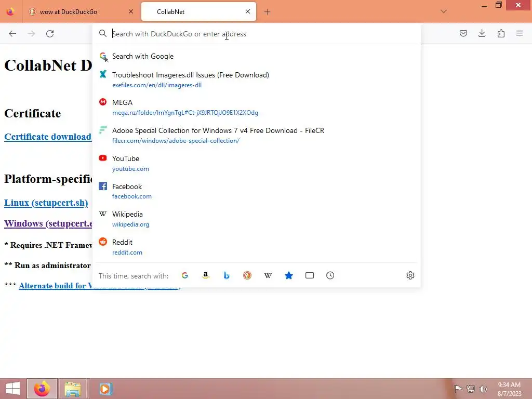Click the Firefox View icon
Viewport: 532px width, 399px height.
[x=10, y=11]
